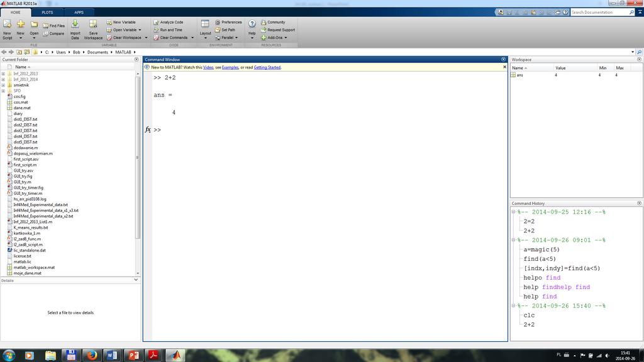Switch to the PLOTS tab
Image resolution: width=644 pixels, height=362 pixels.
(x=47, y=13)
